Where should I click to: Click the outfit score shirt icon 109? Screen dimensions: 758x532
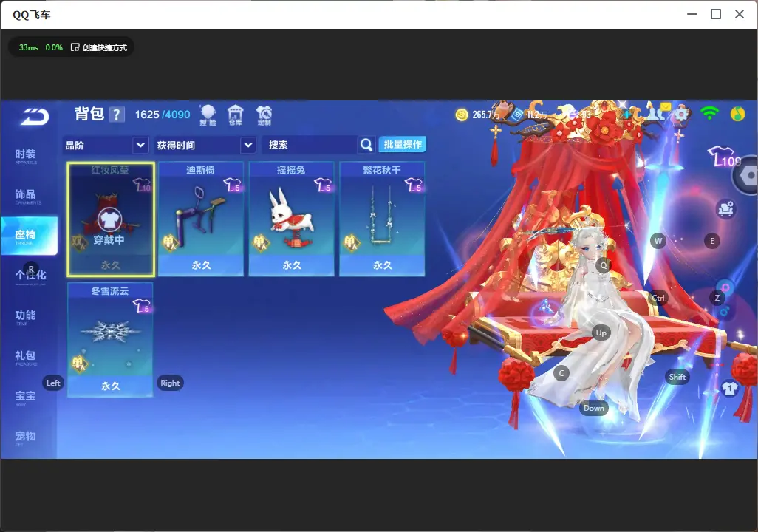coord(724,157)
